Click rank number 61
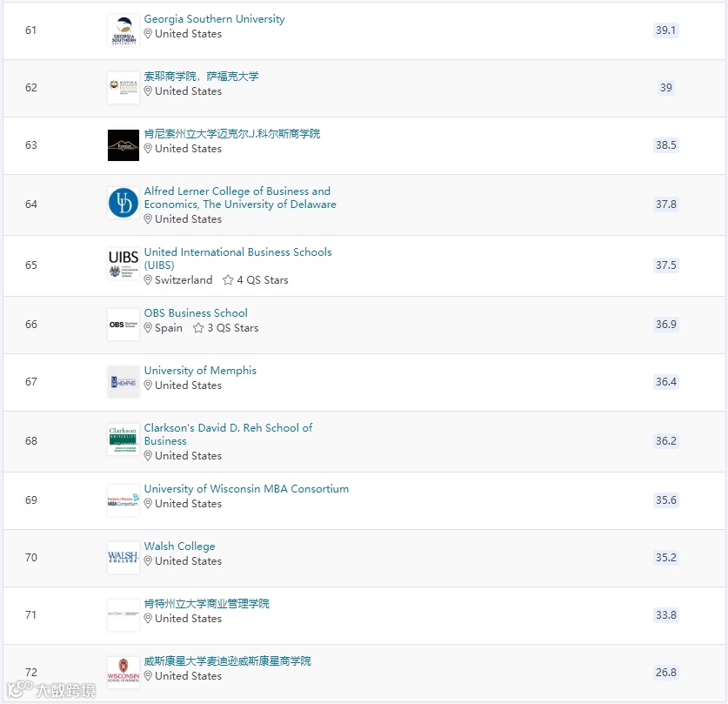The height and width of the screenshot is (704, 728). pyautogui.click(x=30, y=30)
